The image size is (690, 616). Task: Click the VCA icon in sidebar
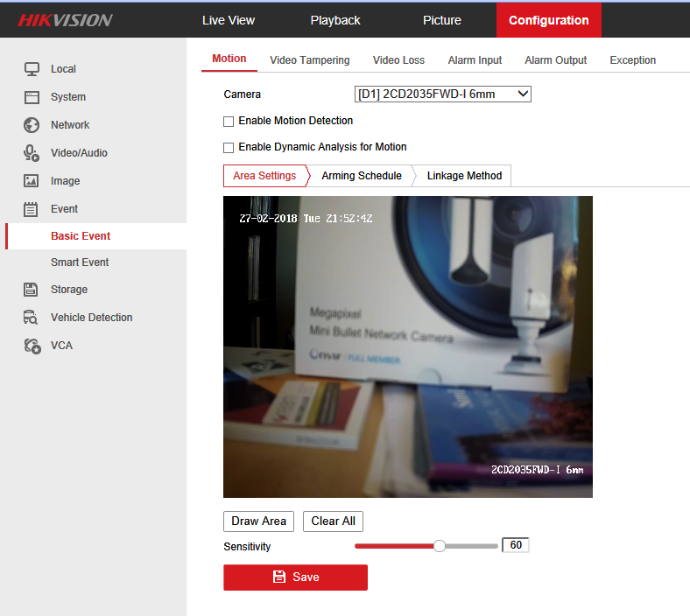(x=32, y=346)
